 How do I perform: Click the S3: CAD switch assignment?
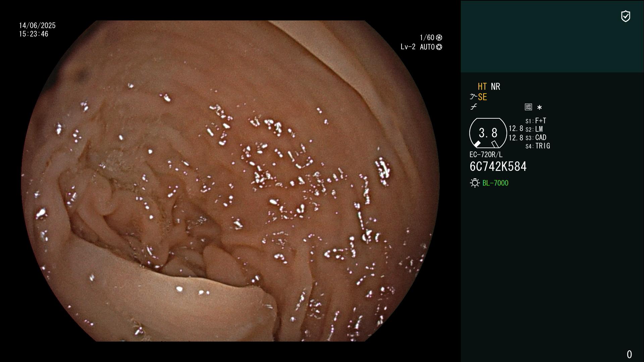pos(536,138)
